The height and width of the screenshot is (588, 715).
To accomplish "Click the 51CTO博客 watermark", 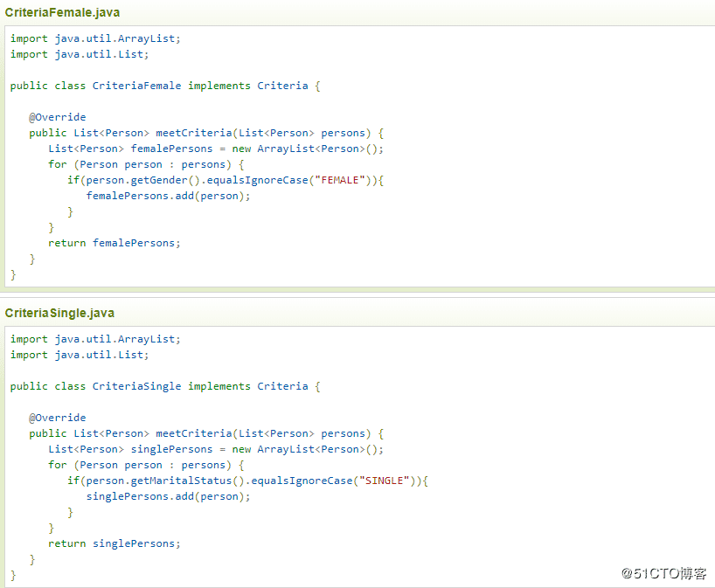I will coord(663,573).
